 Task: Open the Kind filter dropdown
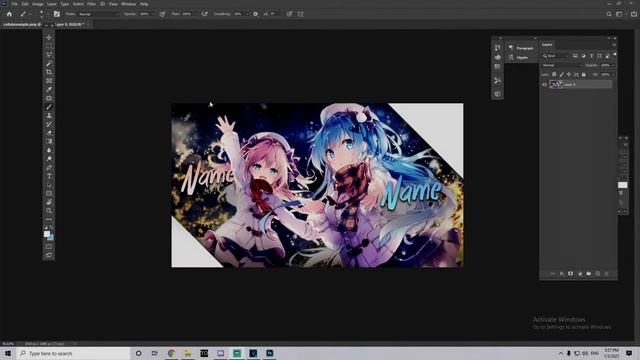pyautogui.click(x=555, y=56)
